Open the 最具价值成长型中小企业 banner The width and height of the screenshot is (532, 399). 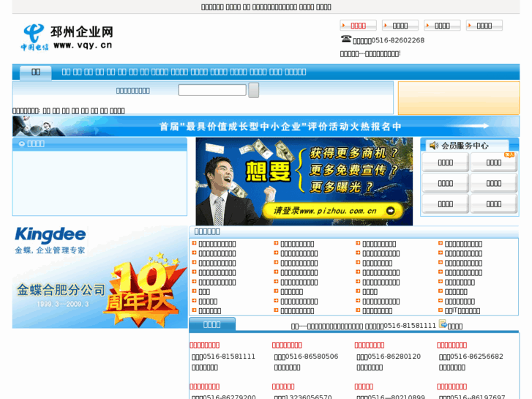pos(266,126)
